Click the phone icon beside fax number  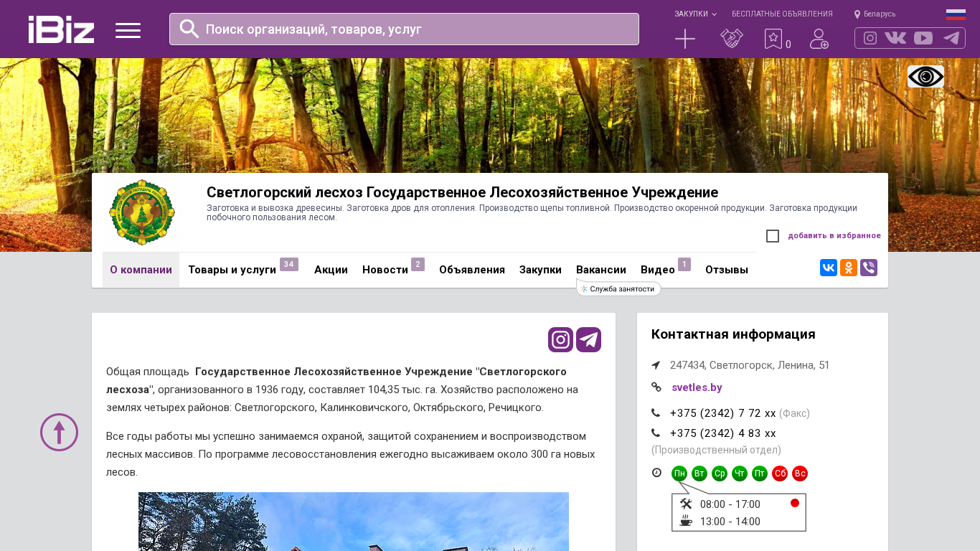[656, 413]
